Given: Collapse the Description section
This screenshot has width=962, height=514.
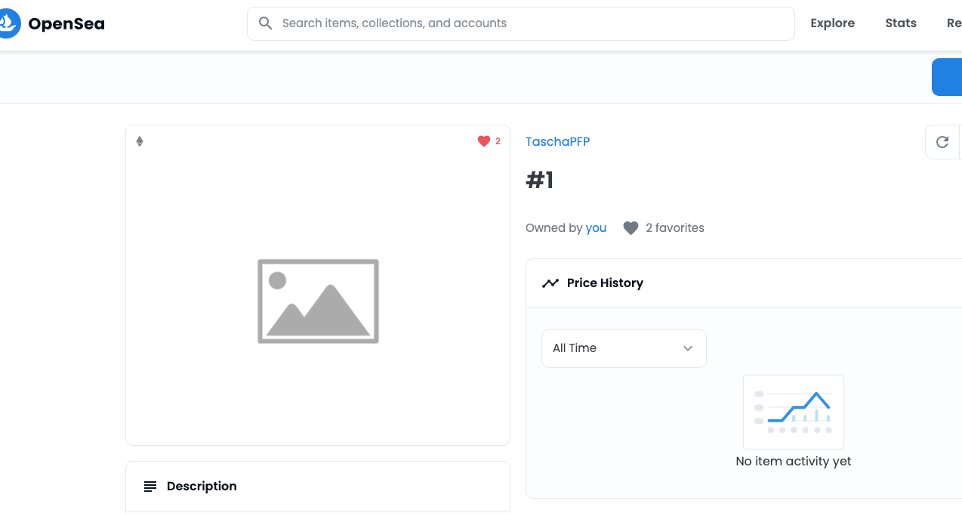Looking at the screenshot, I should [x=318, y=486].
